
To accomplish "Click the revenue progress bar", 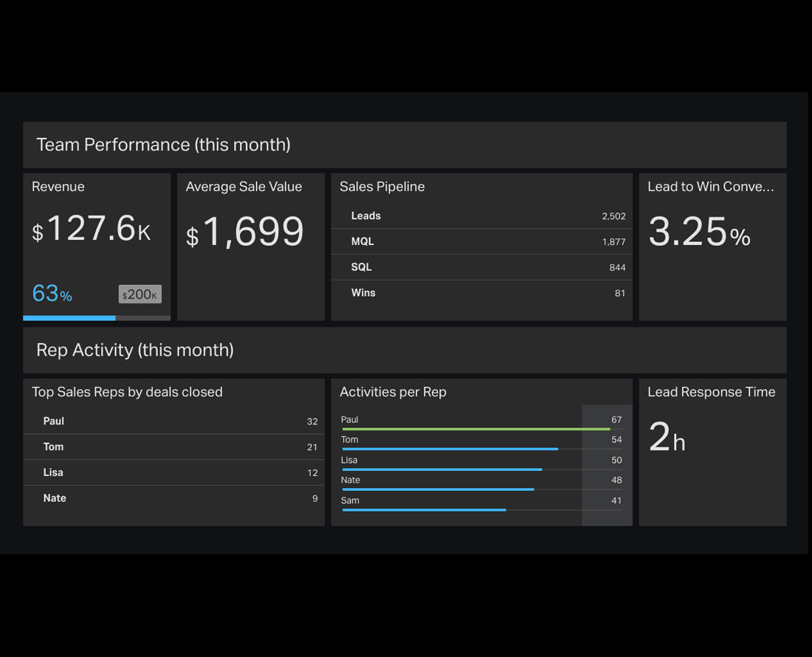I will [x=96, y=318].
